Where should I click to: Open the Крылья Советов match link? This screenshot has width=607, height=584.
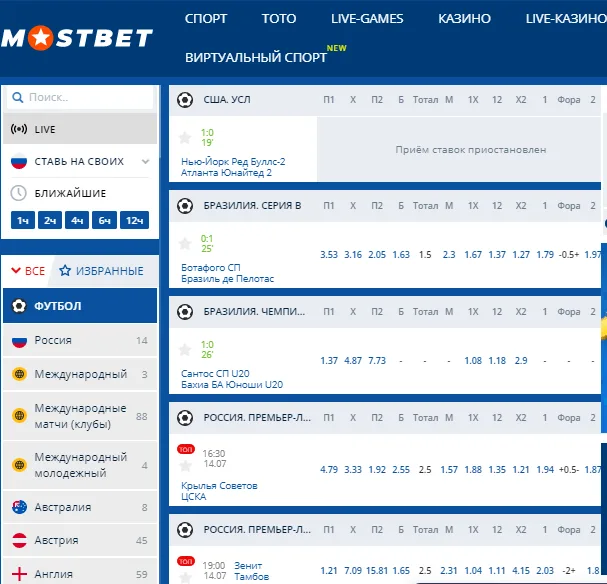pyautogui.click(x=219, y=491)
